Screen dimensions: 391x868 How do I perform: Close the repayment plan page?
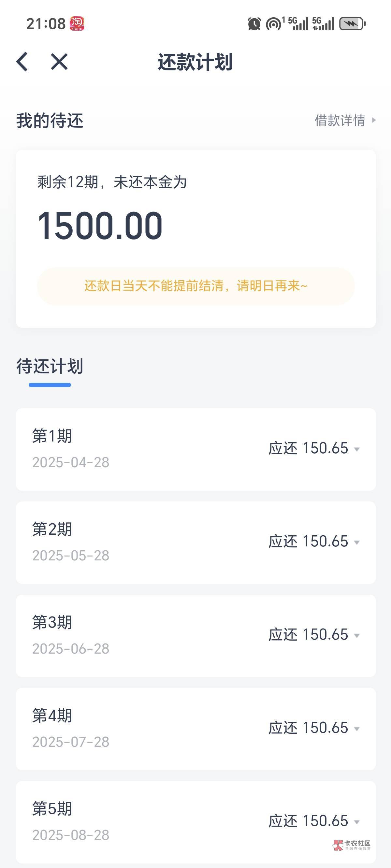coord(59,62)
